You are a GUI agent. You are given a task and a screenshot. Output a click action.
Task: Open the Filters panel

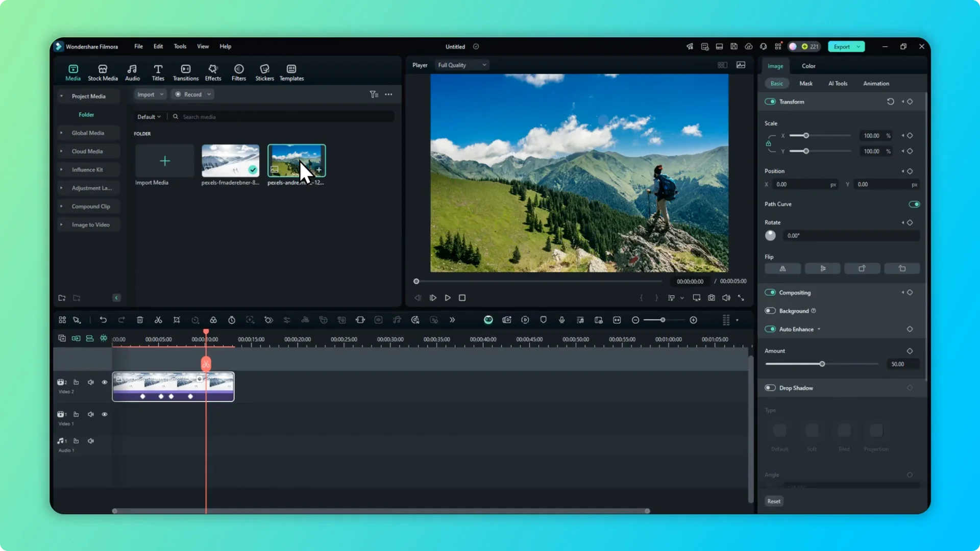(x=239, y=72)
